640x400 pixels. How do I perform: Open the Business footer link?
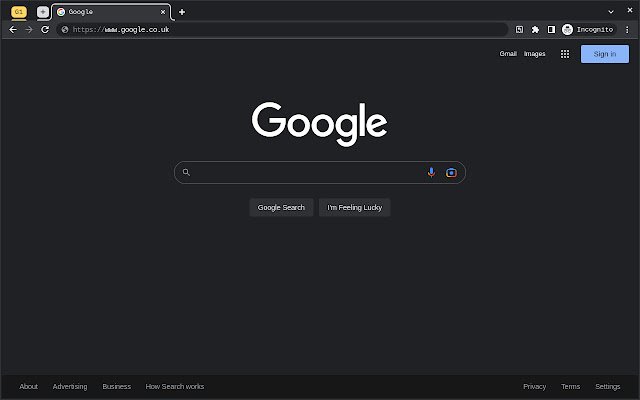pyautogui.click(x=116, y=386)
